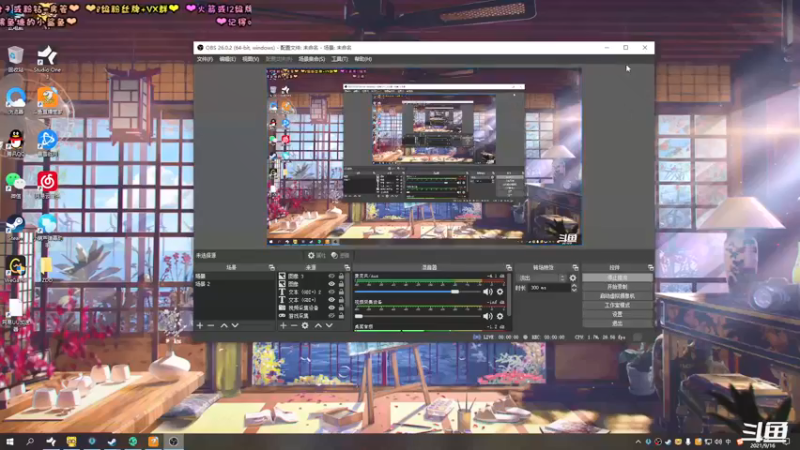This screenshot has height=450, width=800.
Task: Open the Windows Start menu
Action: click(10, 442)
